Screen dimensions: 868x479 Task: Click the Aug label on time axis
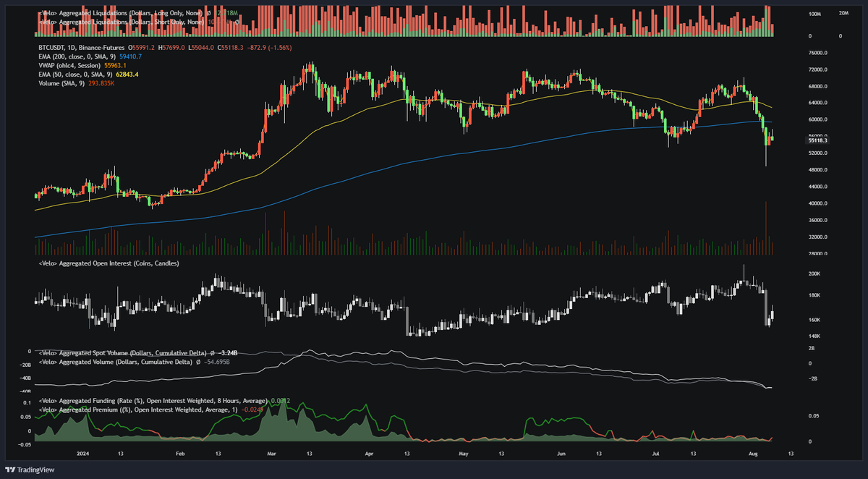tap(753, 455)
